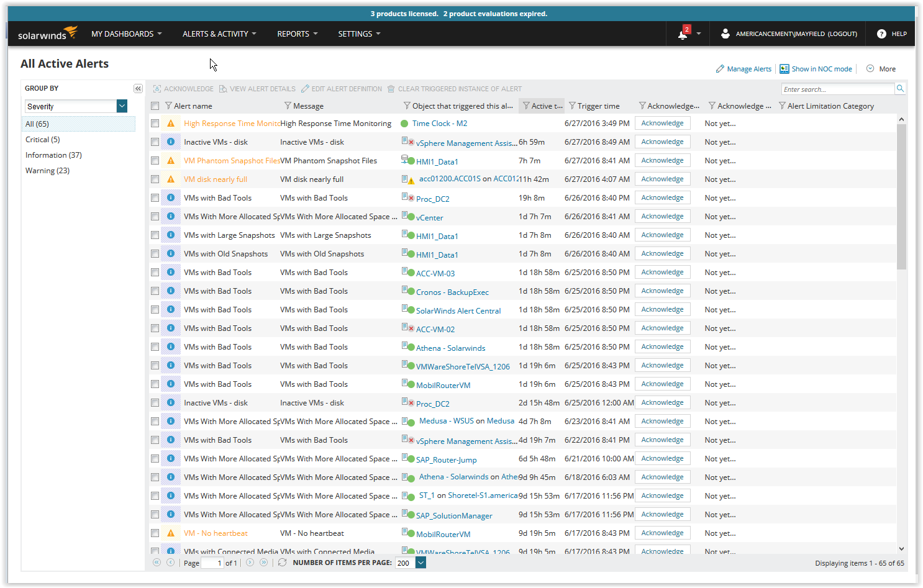Check the VM Phantom Snapshot Files row
The width and height of the screenshot is (923, 588).
pos(155,161)
